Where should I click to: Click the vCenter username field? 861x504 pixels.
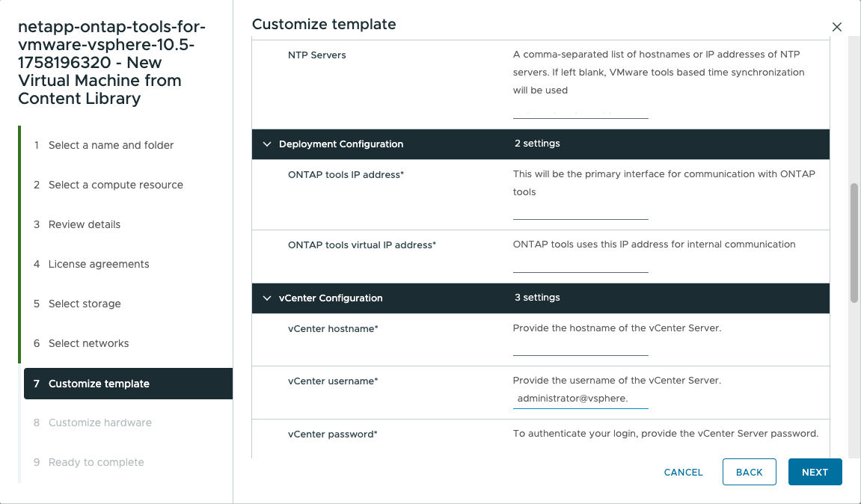point(580,399)
